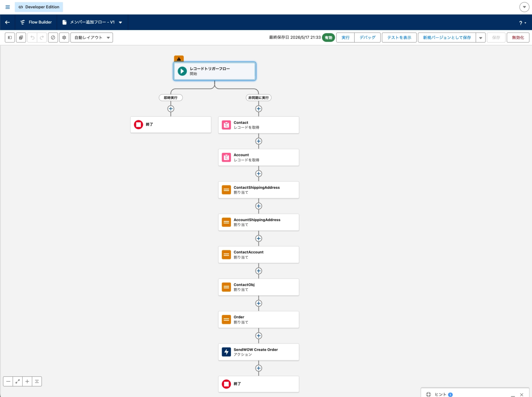Click the redo arrow icon
Viewport: 532px width, 397px height.
[x=42, y=38]
